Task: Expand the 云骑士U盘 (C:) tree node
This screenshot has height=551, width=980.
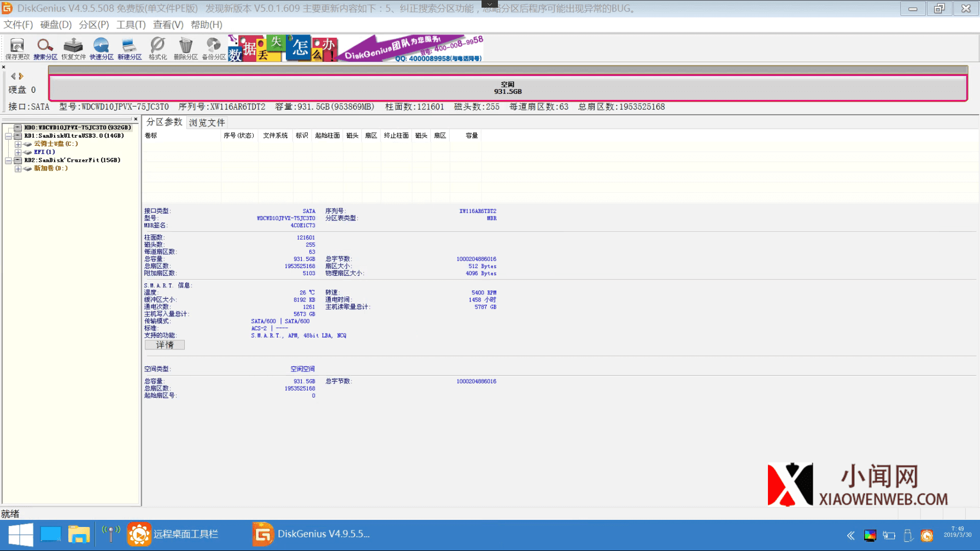Action: (18, 144)
